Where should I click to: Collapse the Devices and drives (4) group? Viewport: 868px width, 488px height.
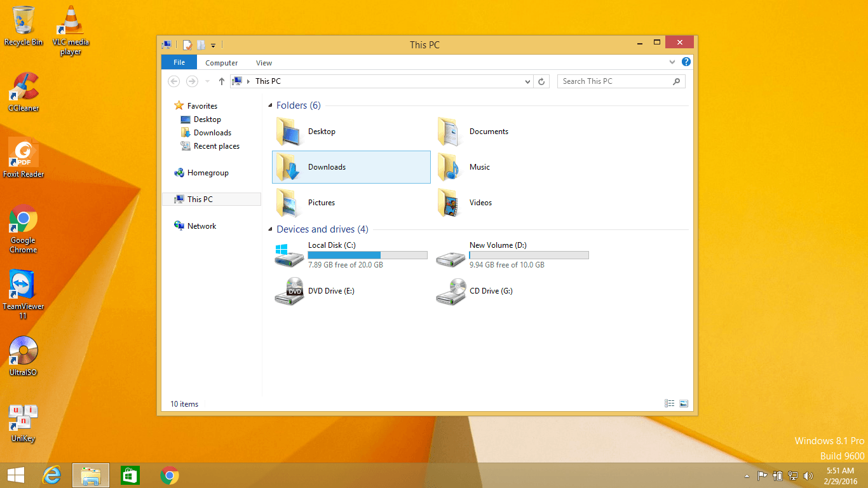271,229
